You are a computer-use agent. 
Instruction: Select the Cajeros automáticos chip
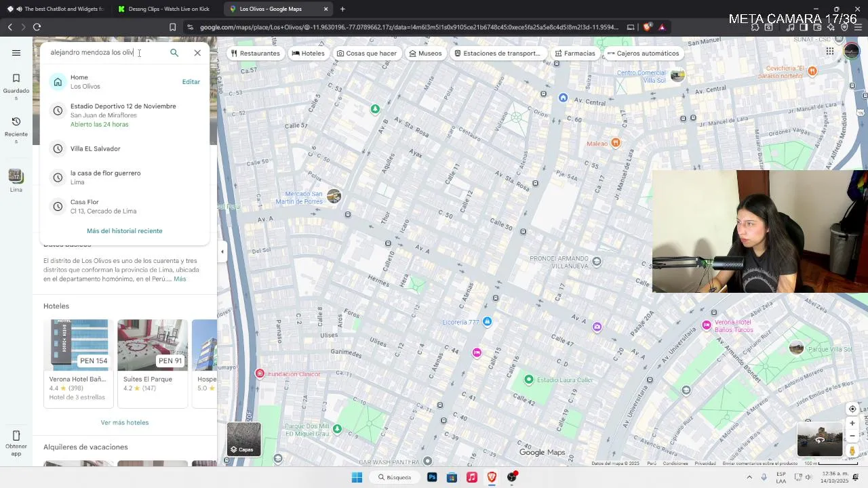point(643,54)
